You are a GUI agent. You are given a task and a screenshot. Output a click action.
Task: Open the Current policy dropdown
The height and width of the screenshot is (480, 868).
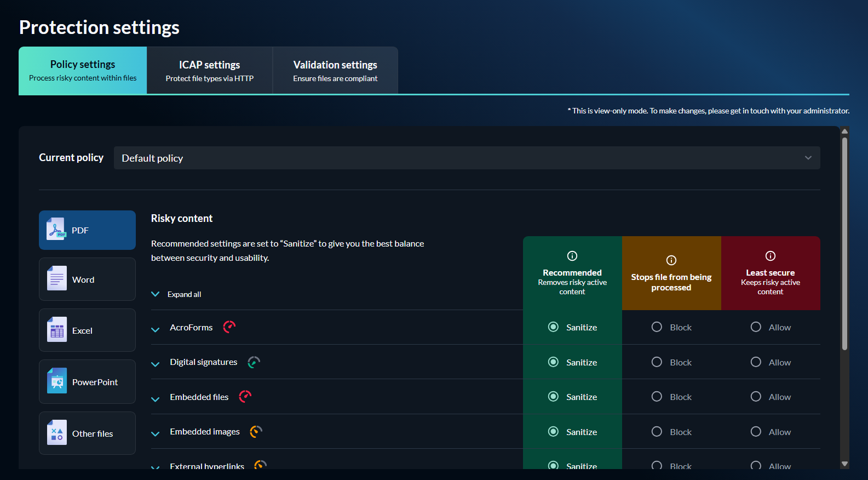(467, 158)
